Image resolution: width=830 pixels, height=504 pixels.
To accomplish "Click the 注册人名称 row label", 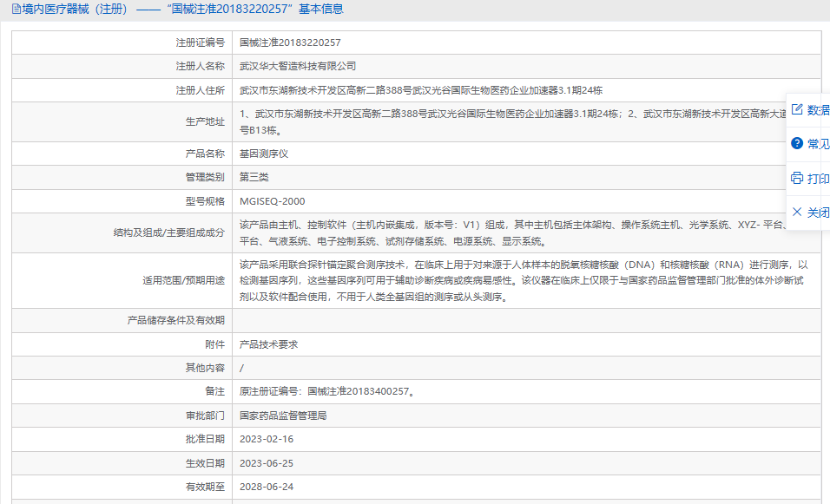I will [200, 66].
